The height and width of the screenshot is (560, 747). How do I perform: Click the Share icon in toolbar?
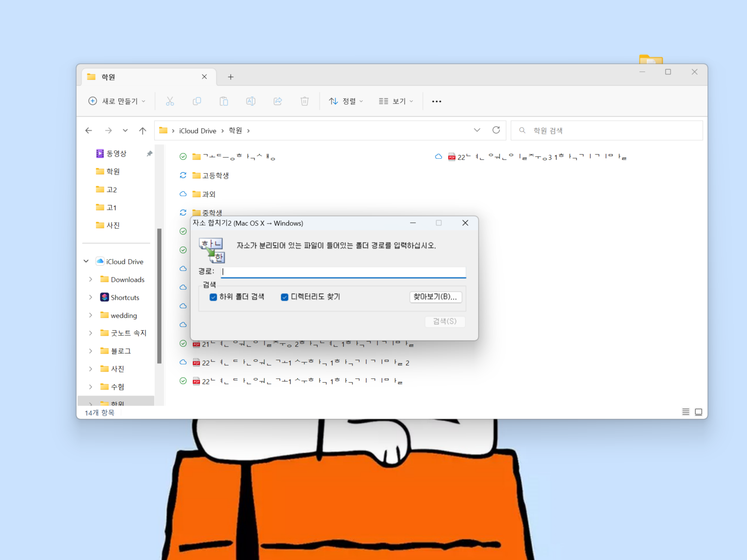click(278, 101)
